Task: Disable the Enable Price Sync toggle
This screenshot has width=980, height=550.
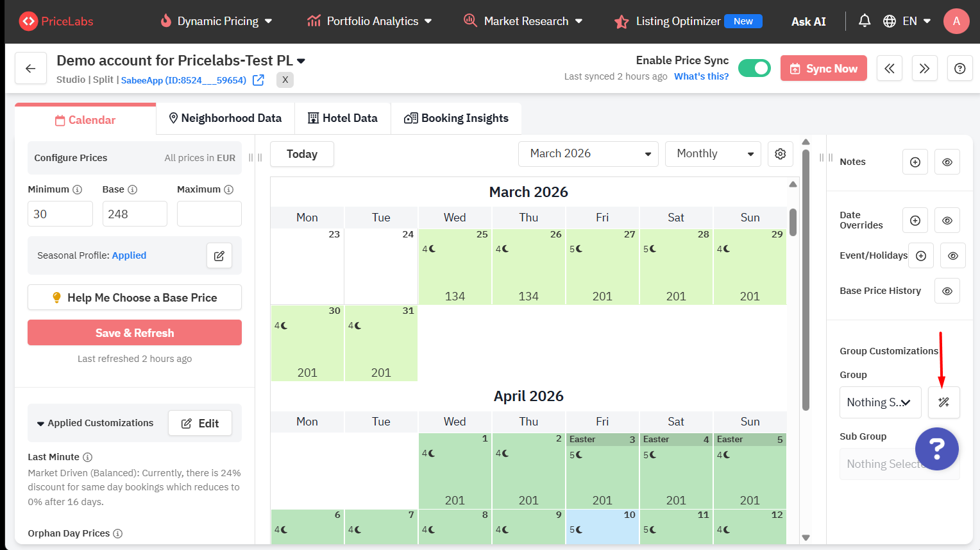Action: pyautogui.click(x=754, y=68)
